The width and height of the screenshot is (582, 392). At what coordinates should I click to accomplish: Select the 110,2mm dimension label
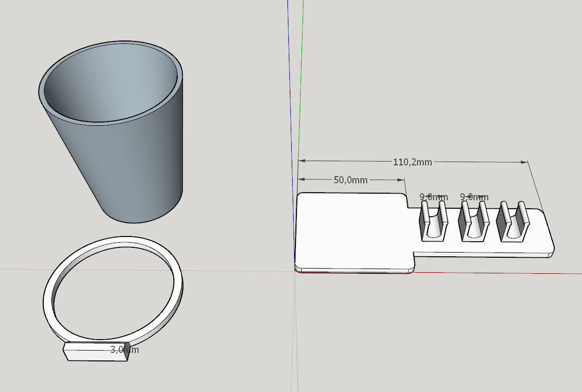point(412,162)
